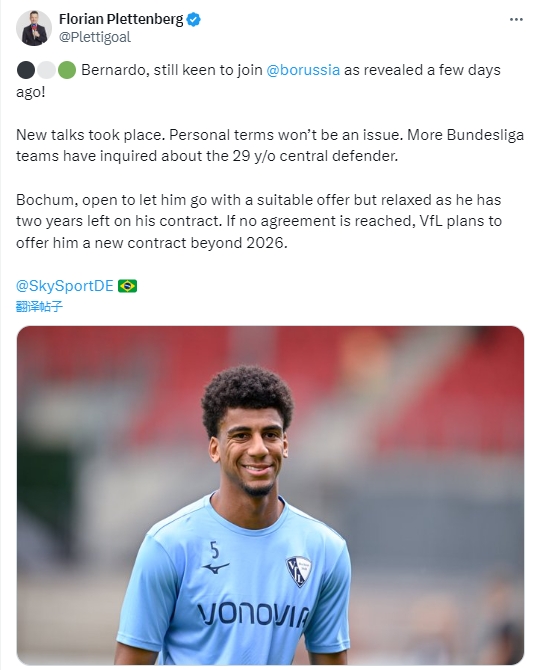Click the number 5 on the jersey

coord(215,550)
